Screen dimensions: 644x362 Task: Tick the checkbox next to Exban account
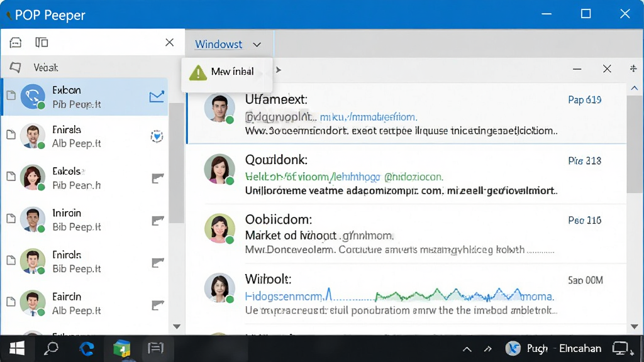pos(11,96)
